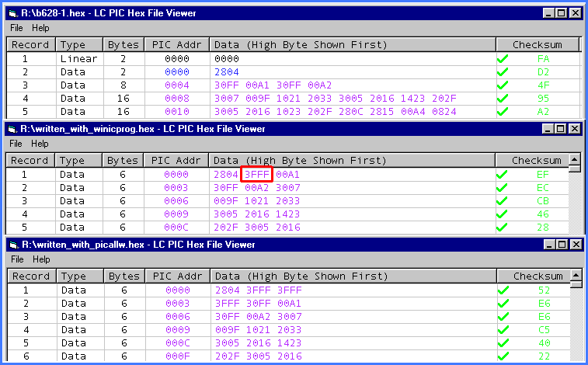Maximize the b628-1.hex window
This screenshot has height=365, width=588.
click(x=561, y=13)
